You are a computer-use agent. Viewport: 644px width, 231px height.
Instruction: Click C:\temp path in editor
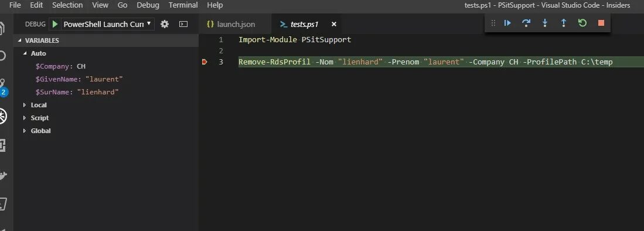pyautogui.click(x=597, y=62)
